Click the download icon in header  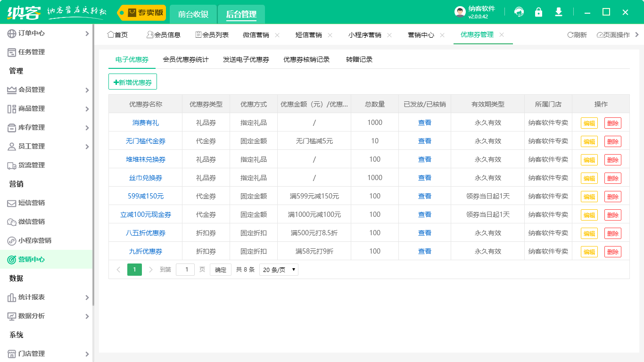point(559,12)
